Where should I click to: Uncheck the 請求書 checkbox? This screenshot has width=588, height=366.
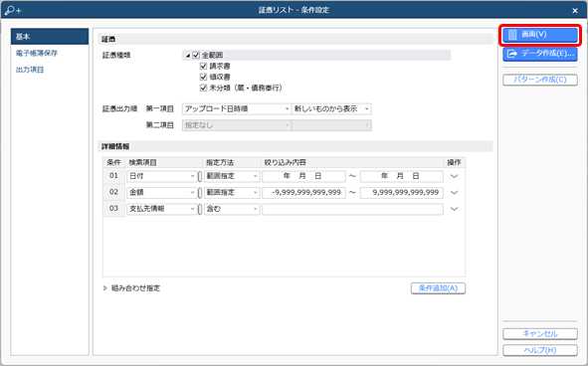pos(203,66)
